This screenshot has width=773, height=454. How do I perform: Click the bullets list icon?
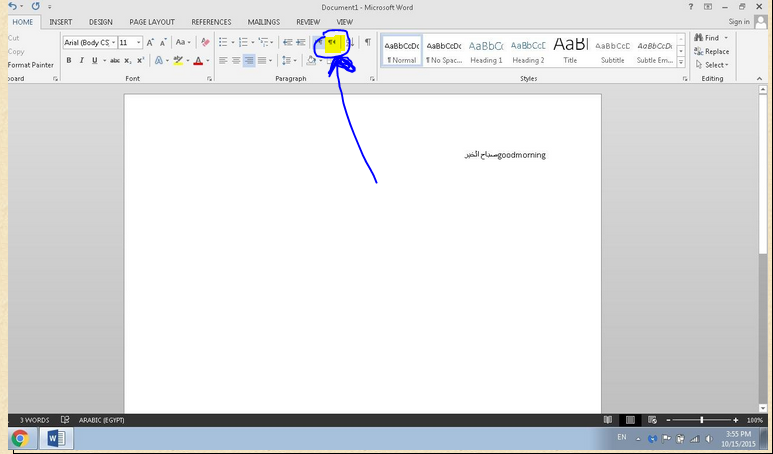click(x=222, y=42)
